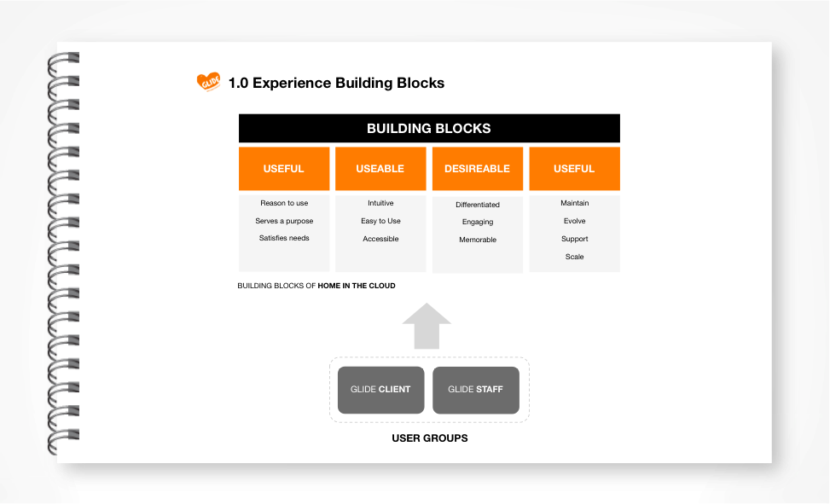Click the orange DESIREABLE block
This screenshot has width=830, height=504.
[477, 169]
